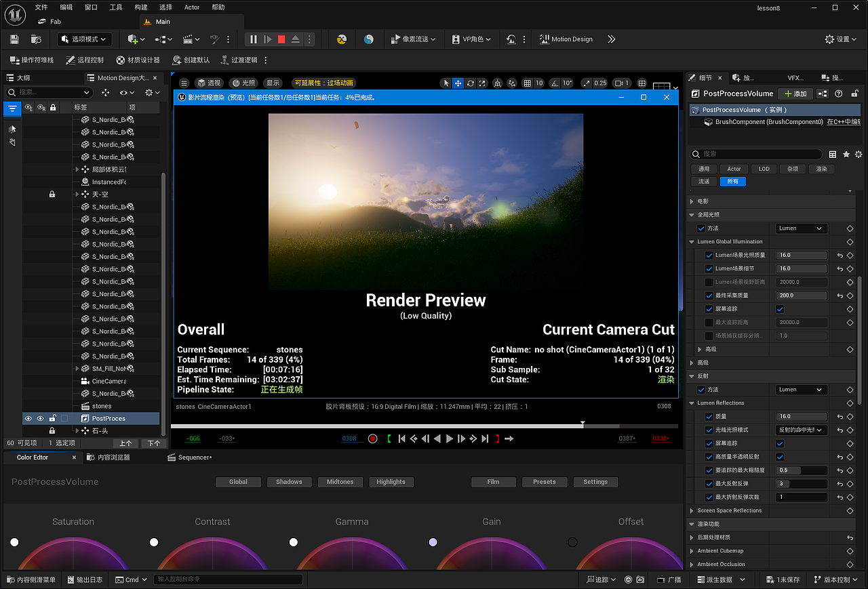Click the blue yin-yang style toolbar icon

(x=369, y=39)
